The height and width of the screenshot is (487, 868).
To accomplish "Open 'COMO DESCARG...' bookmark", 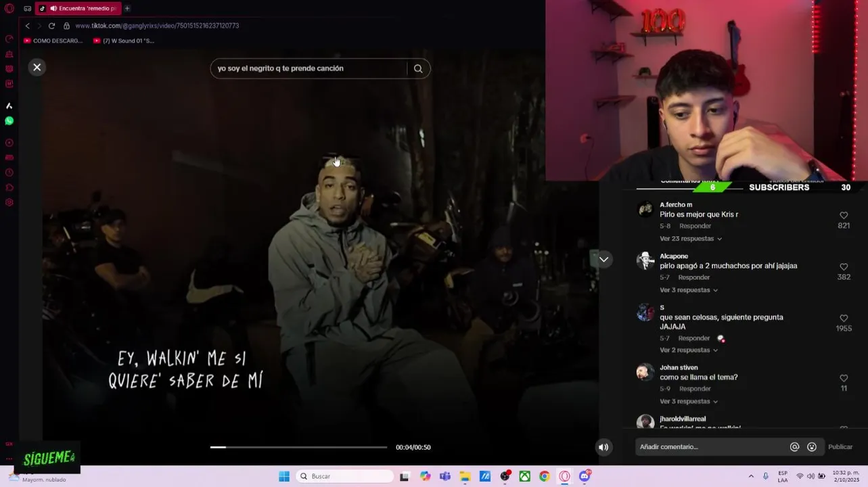I will tap(53, 41).
